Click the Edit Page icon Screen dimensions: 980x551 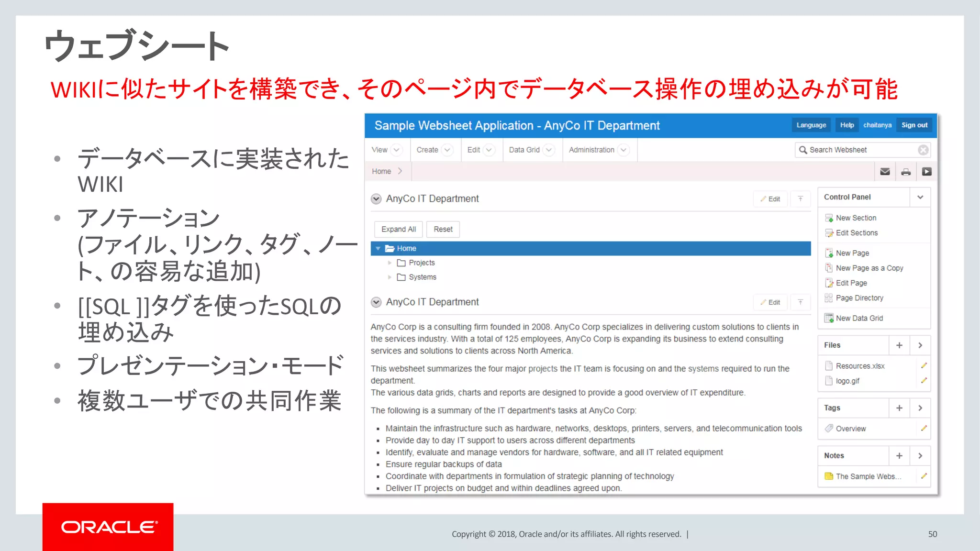pos(829,283)
